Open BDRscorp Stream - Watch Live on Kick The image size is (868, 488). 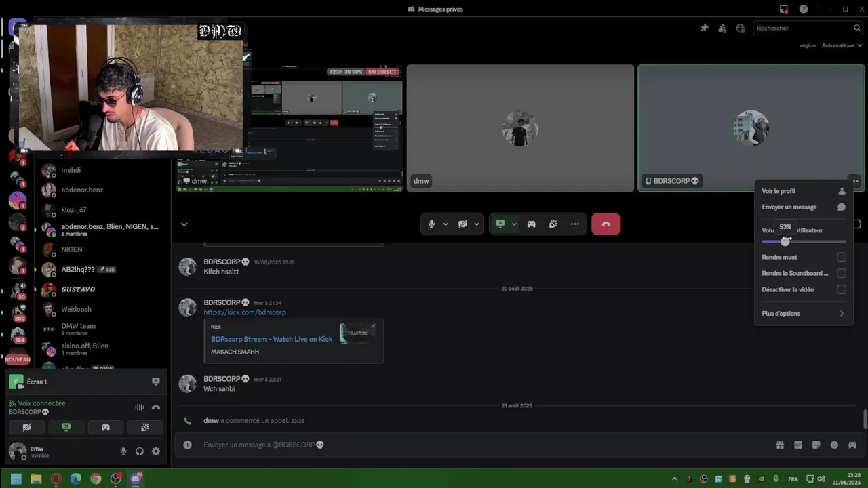[x=271, y=339]
